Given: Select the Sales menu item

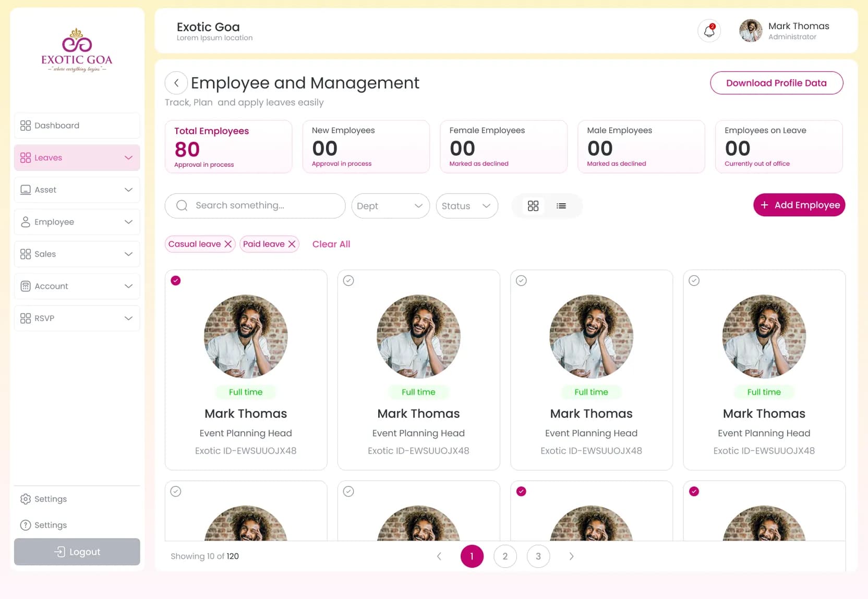Looking at the screenshot, I should click(x=77, y=254).
